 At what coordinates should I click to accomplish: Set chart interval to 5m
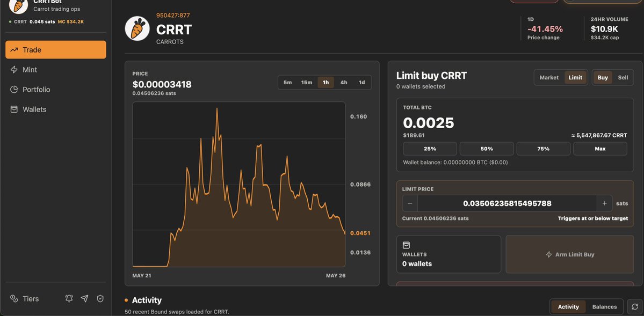click(x=287, y=83)
